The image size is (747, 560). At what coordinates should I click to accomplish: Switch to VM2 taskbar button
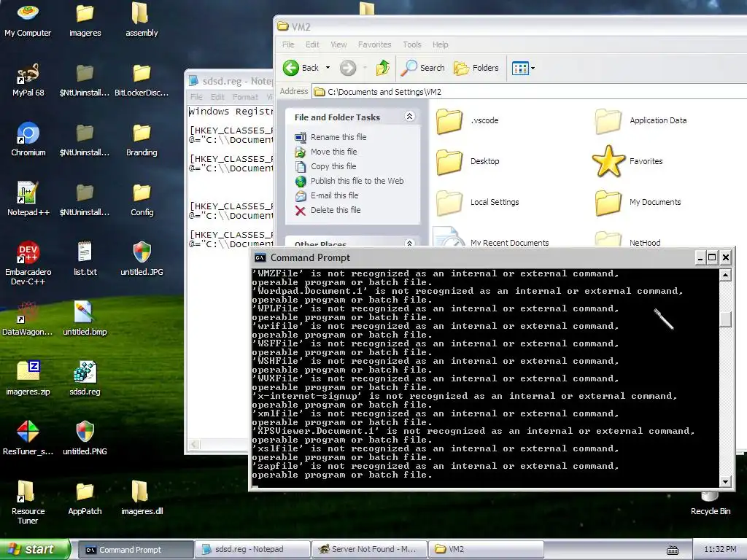pos(486,550)
